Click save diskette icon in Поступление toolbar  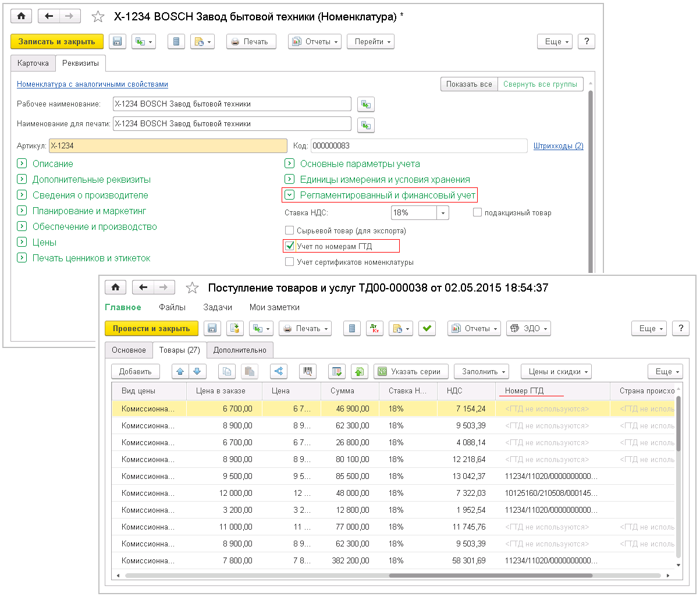pos(212,328)
